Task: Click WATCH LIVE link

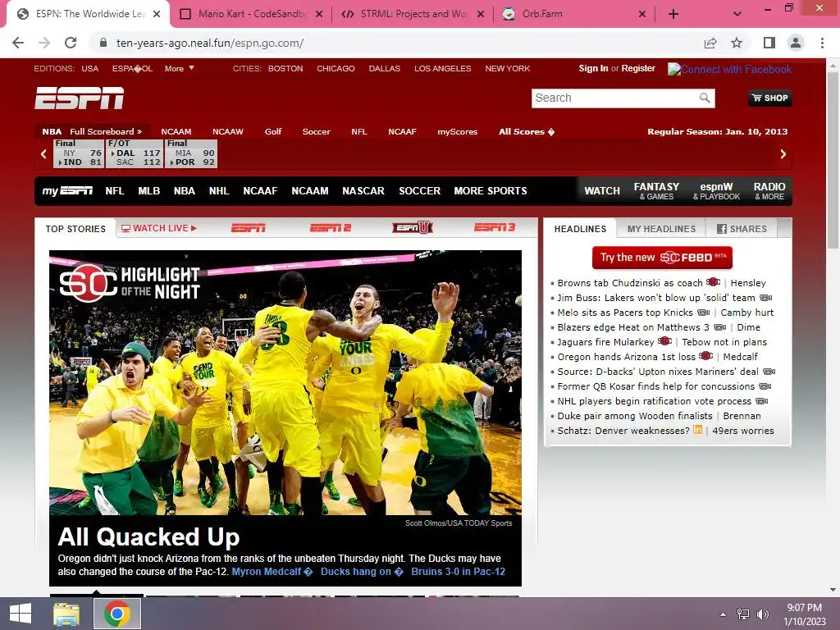Action: coord(159,228)
